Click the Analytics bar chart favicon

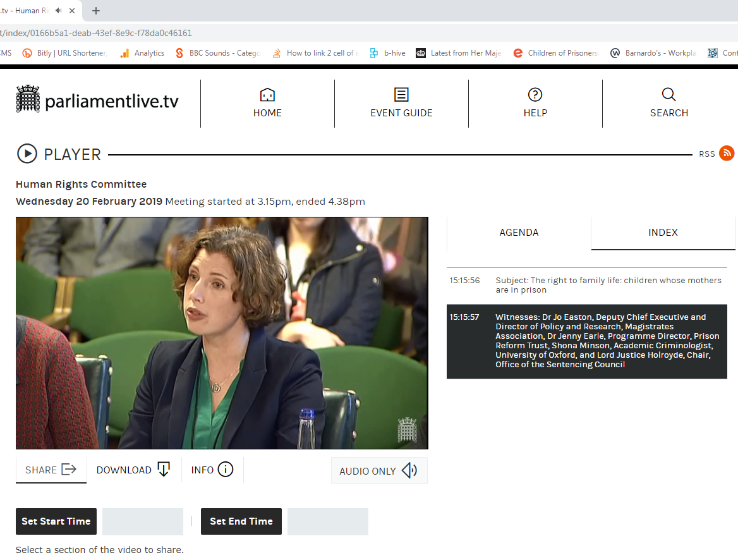click(124, 53)
